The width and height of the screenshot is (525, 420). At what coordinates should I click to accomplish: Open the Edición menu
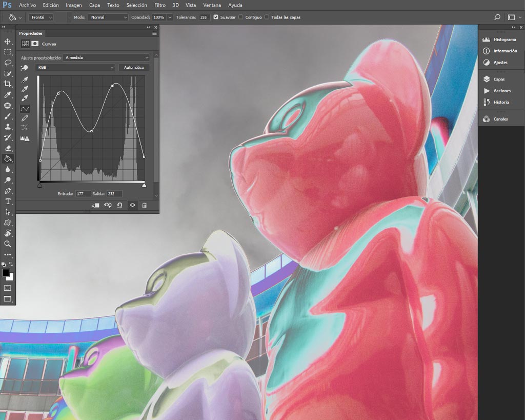51,5
